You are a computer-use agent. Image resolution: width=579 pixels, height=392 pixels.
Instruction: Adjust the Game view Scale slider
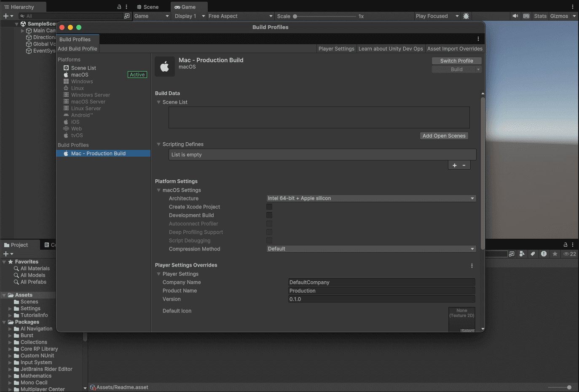pyautogui.click(x=295, y=16)
